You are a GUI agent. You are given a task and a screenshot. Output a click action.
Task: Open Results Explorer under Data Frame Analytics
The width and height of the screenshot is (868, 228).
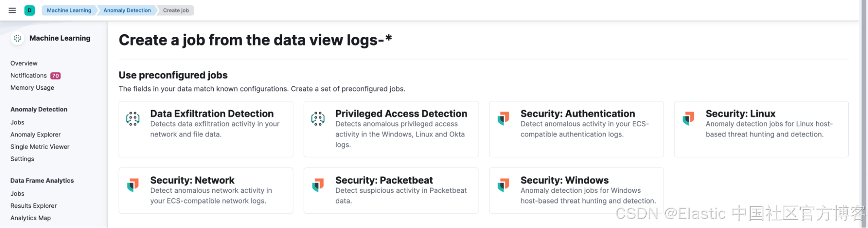pyautogui.click(x=33, y=205)
